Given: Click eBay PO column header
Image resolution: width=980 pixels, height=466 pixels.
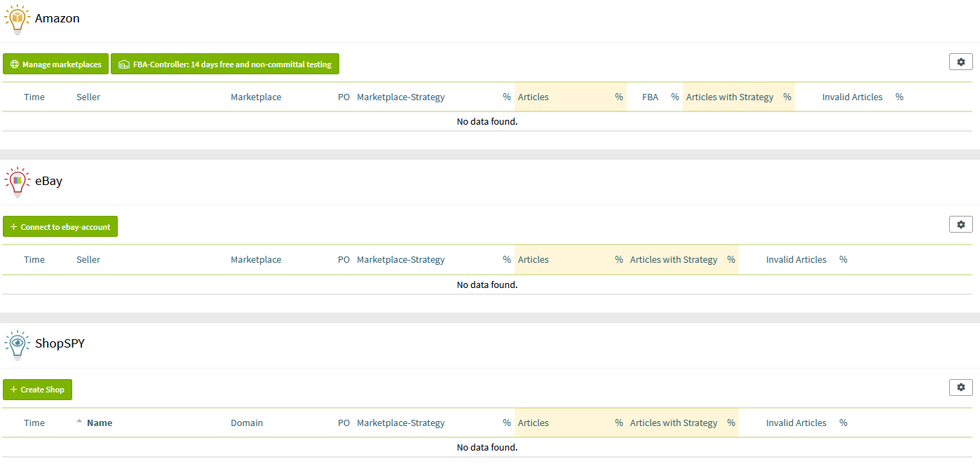Looking at the screenshot, I should (x=343, y=259).
